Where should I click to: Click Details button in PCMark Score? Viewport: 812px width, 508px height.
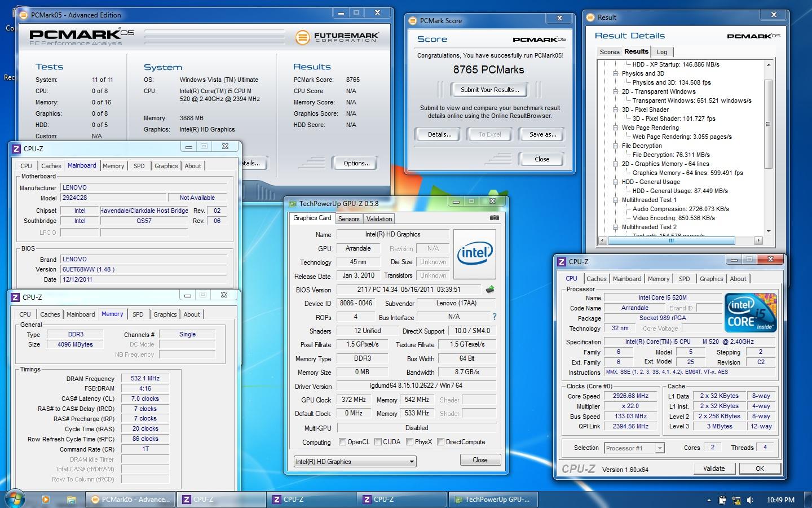[x=439, y=134]
